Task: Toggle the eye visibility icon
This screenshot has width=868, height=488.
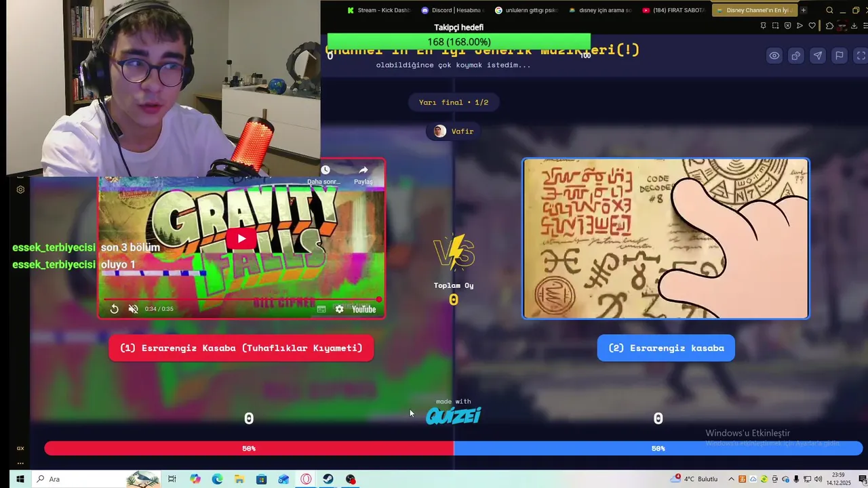Action: (x=774, y=56)
